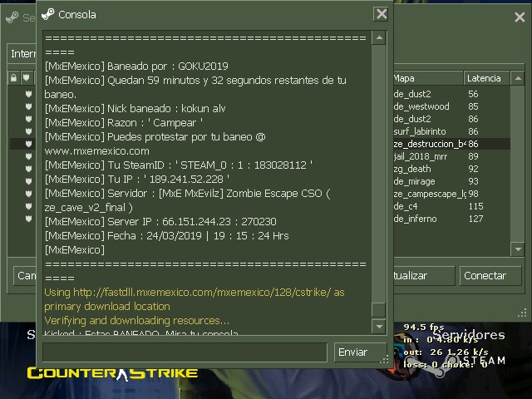
Task: Click the Steam logo in Consola title bar
Action: (x=48, y=14)
